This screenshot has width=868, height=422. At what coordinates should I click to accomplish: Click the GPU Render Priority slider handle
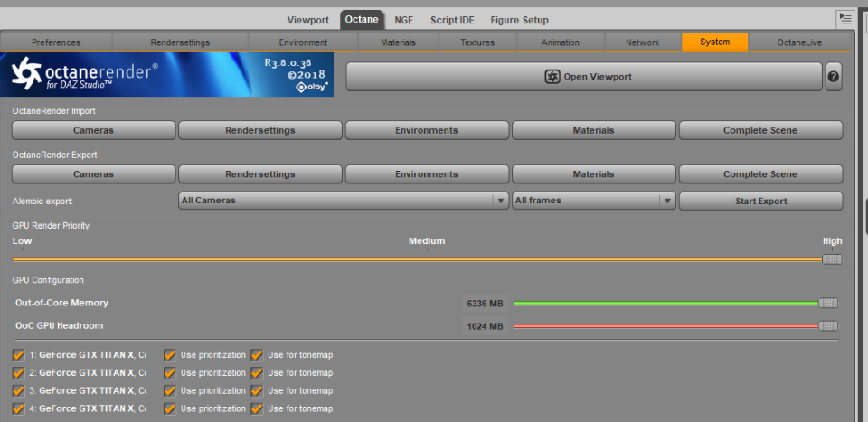point(832,258)
